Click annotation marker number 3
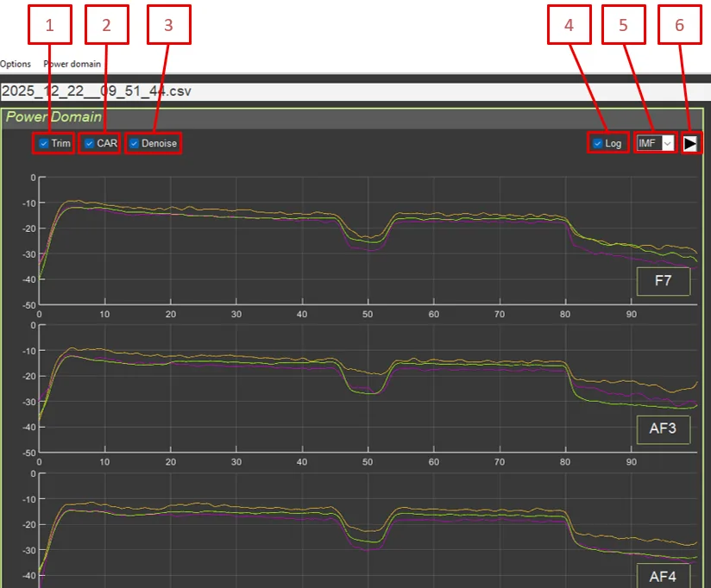 tap(168, 25)
